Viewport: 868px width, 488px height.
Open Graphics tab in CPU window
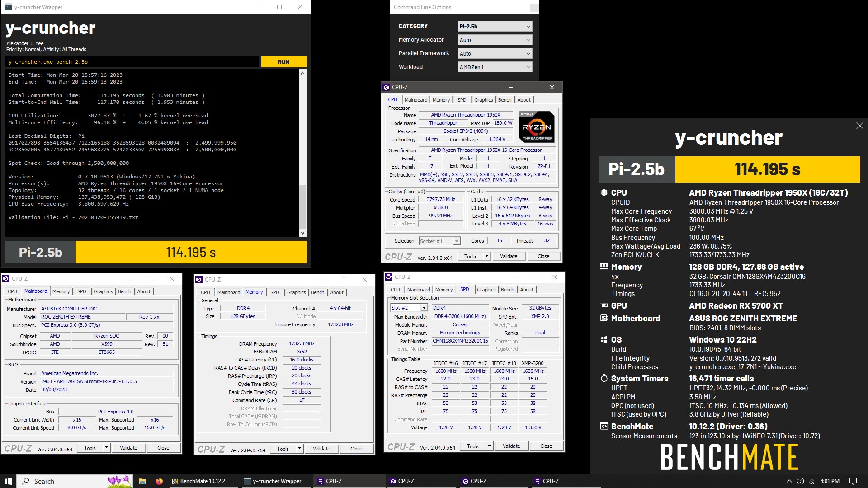[483, 100]
